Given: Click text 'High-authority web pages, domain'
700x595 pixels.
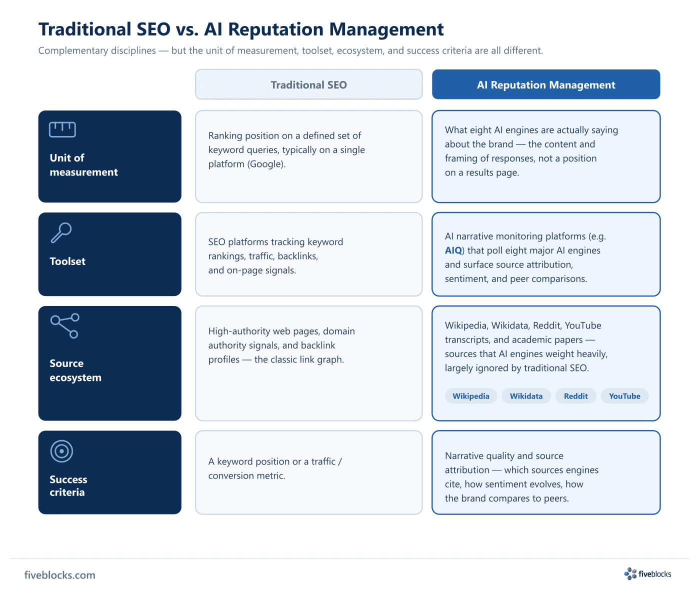Looking at the screenshot, I should pos(281,331).
